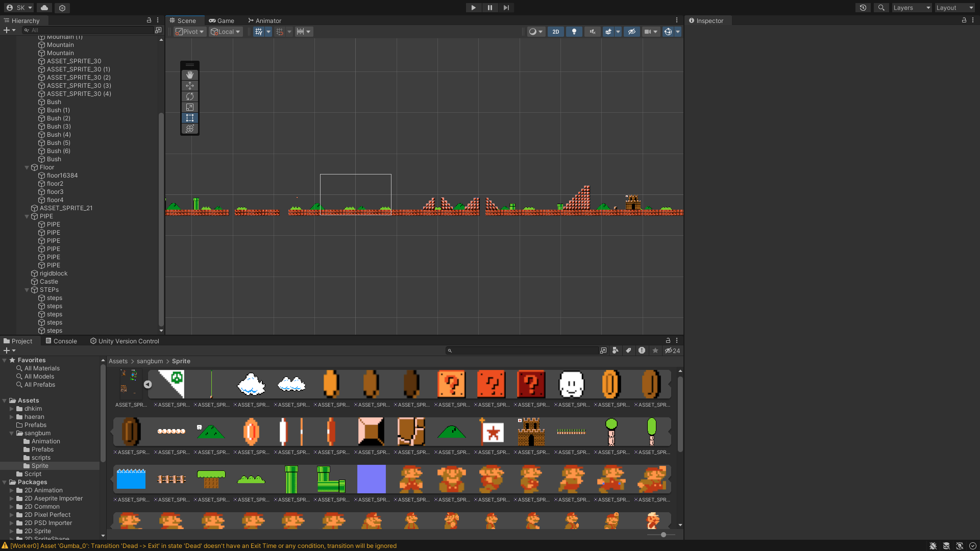Viewport: 980px width, 551px height.
Task: Toggle grid visibility in Scene toolbar
Action: [x=259, y=32]
